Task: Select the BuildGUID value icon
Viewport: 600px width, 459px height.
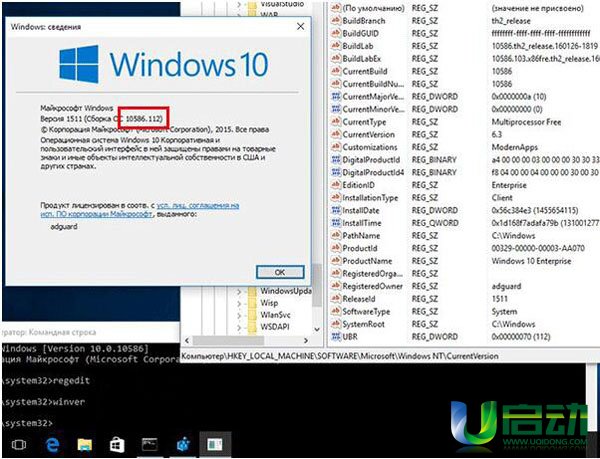Action: (336, 33)
